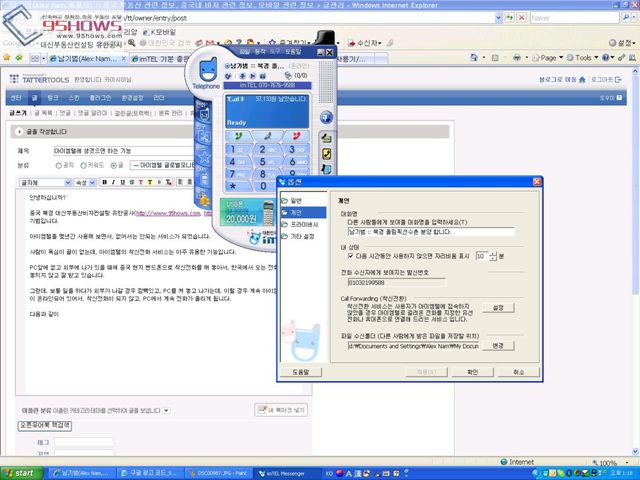
Task: Click the red T text color icon
Action: [x=141, y=182]
